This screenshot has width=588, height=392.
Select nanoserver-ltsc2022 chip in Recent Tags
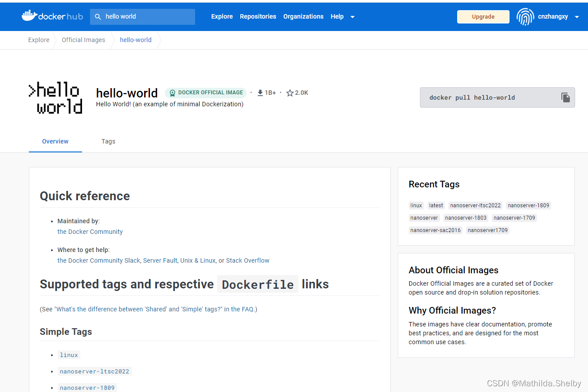(475, 206)
